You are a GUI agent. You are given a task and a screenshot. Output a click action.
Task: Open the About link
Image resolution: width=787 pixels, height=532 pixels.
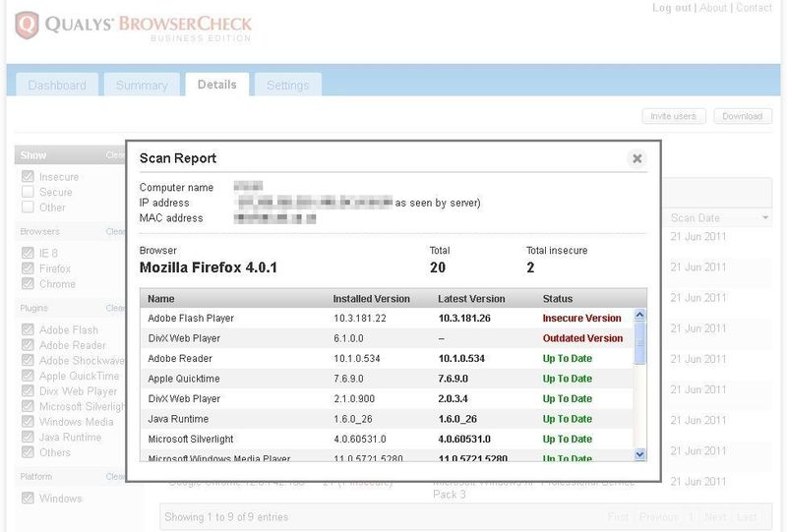(x=713, y=8)
